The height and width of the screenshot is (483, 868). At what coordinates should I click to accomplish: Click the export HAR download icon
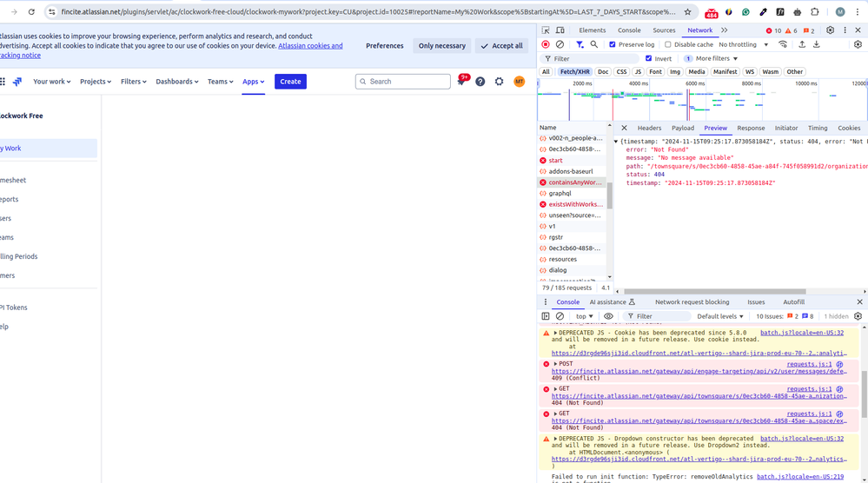(816, 44)
